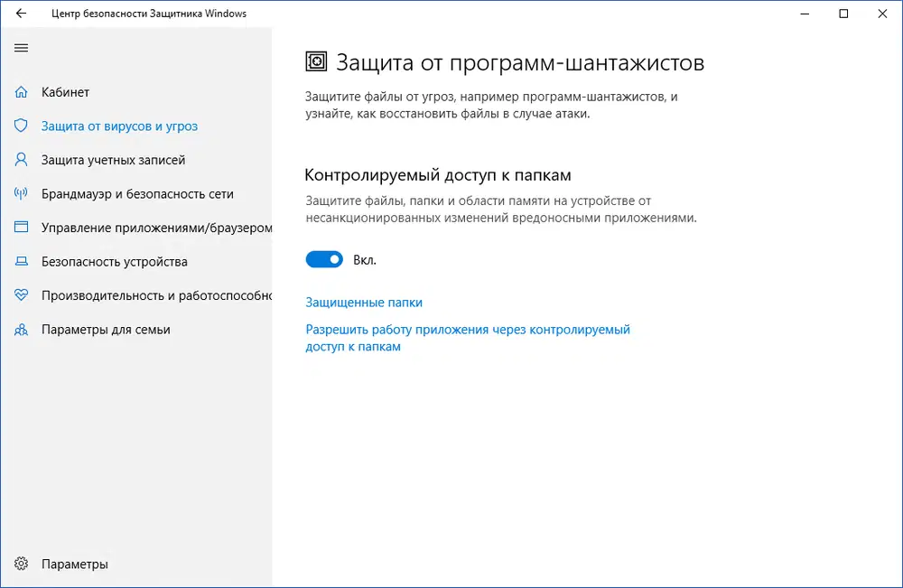Disable Контролируемый доступ к папкам toggle

pos(324,259)
